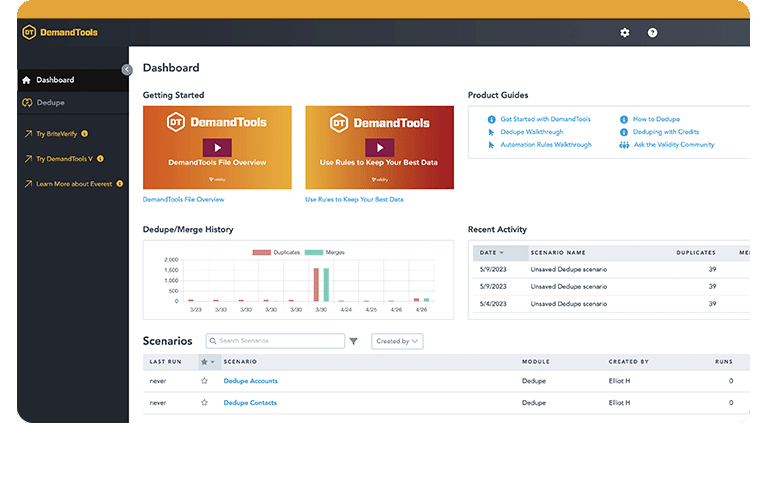Viewport: 767px width, 492px height.
Task: Click info badge next to Try BriteVerify
Action: 85,134
